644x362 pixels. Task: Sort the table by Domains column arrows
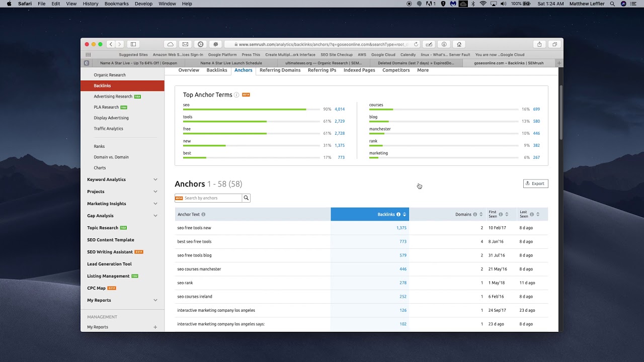coord(481,214)
